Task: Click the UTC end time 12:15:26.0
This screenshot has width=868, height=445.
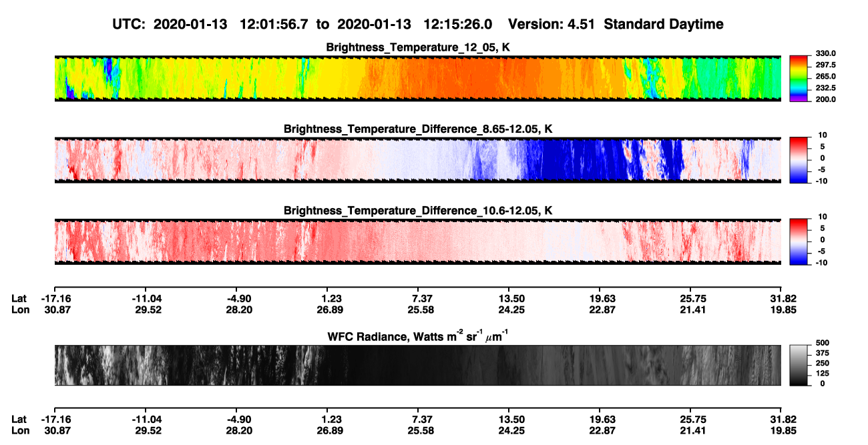Action: 458,24
